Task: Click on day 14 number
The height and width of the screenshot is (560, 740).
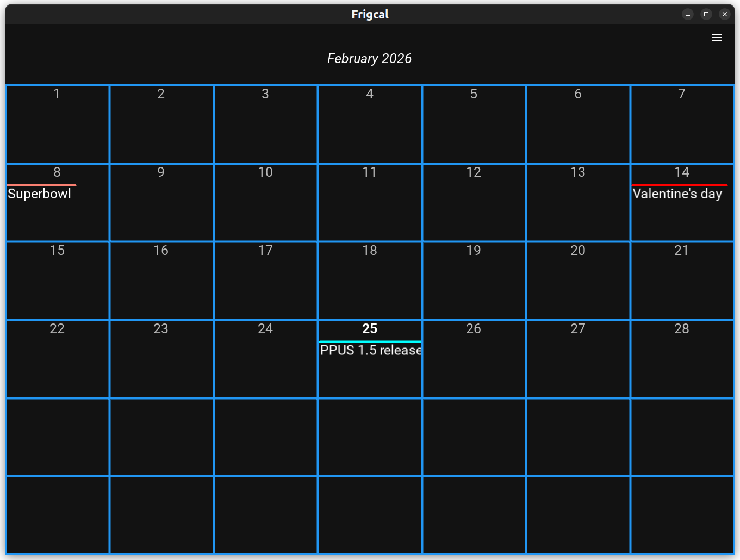Action: (x=682, y=172)
